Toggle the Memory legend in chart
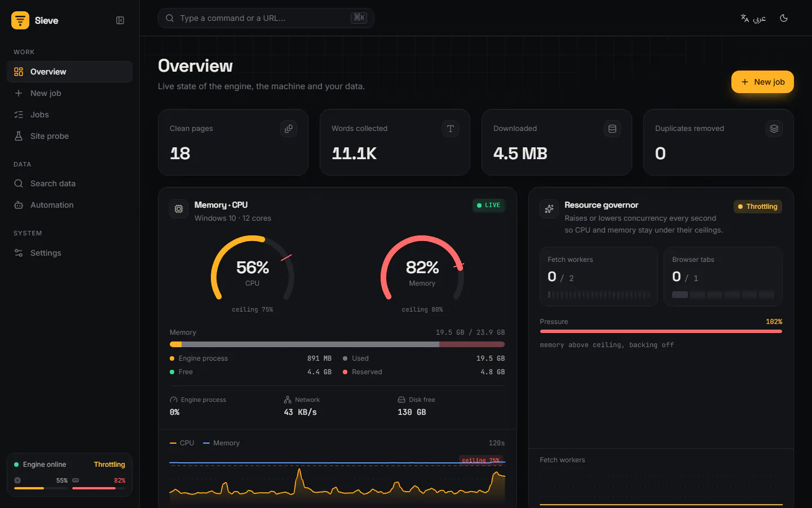The height and width of the screenshot is (508, 812). pyautogui.click(x=221, y=443)
